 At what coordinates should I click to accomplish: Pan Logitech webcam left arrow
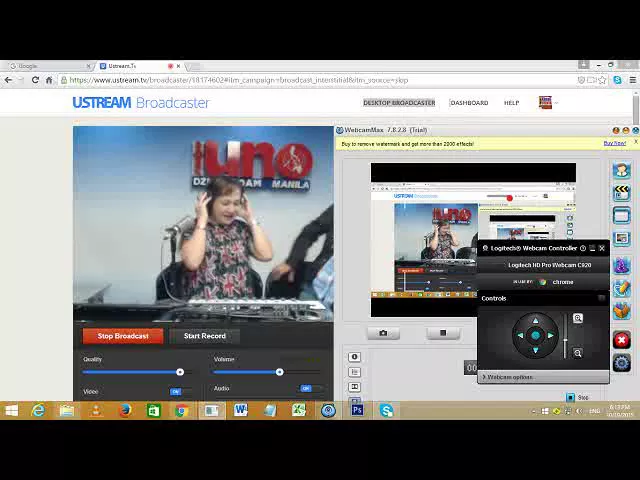[520, 336]
